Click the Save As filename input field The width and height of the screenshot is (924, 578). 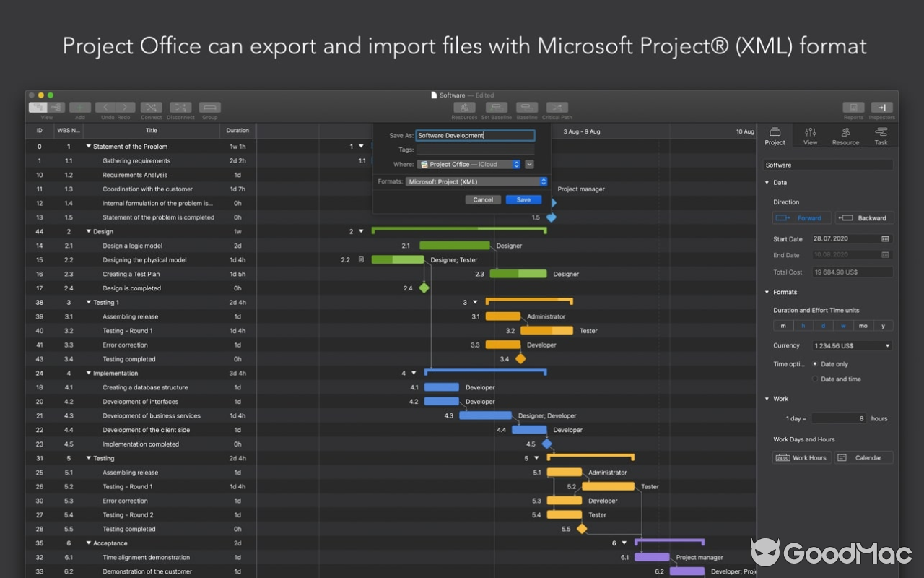pos(474,135)
